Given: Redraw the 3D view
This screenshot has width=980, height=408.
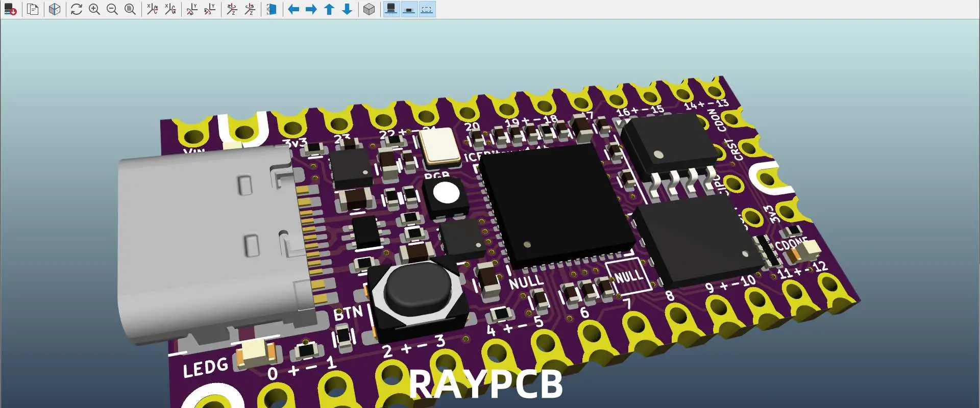Looking at the screenshot, I should click(77, 9).
